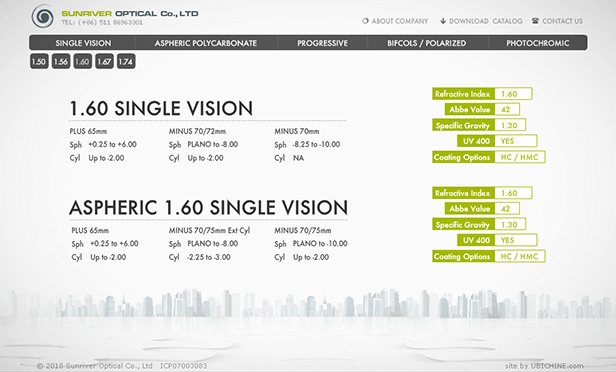Click the download arrow icon
Image resolution: width=616 pixels, height=372 pixels.
[x=443, y=21]
